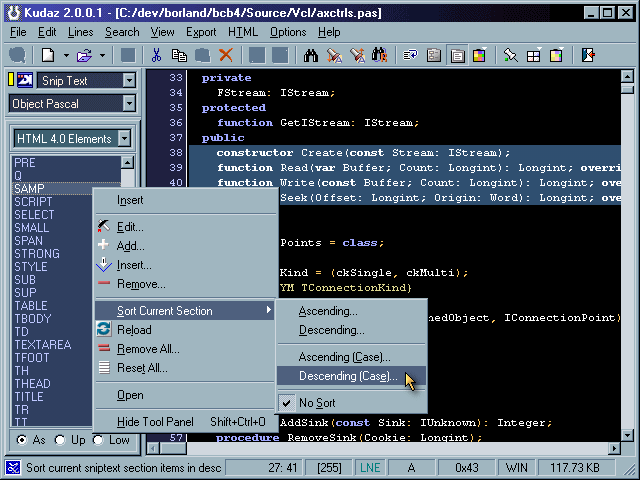
Task: Choose Hide Tool Panel
Action: coord(184,422)
